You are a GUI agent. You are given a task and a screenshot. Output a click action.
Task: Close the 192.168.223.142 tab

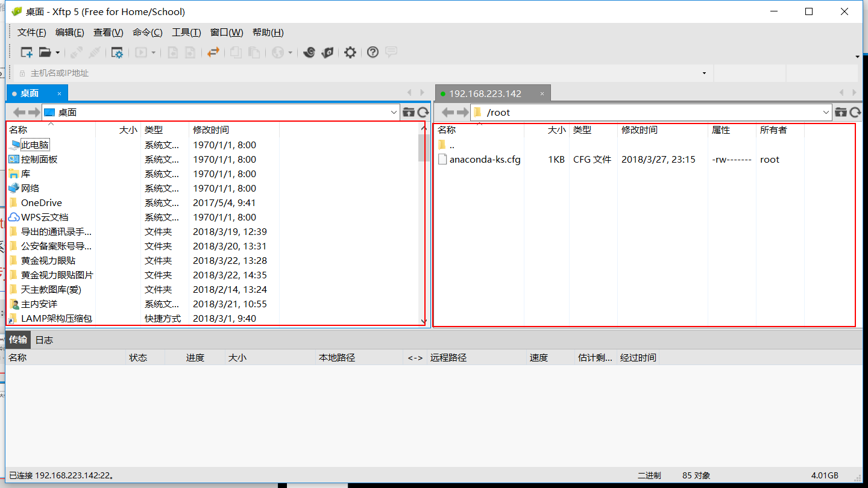pos(542,93)
